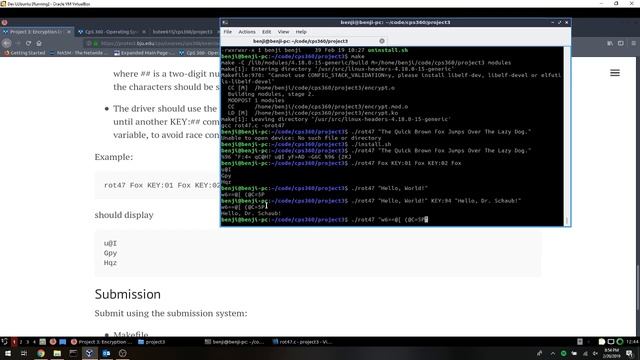The width and height of the screenshot is (640, 360).
Task: Select benji@benji-pc terminal in panel
Action: coord(235,342)
